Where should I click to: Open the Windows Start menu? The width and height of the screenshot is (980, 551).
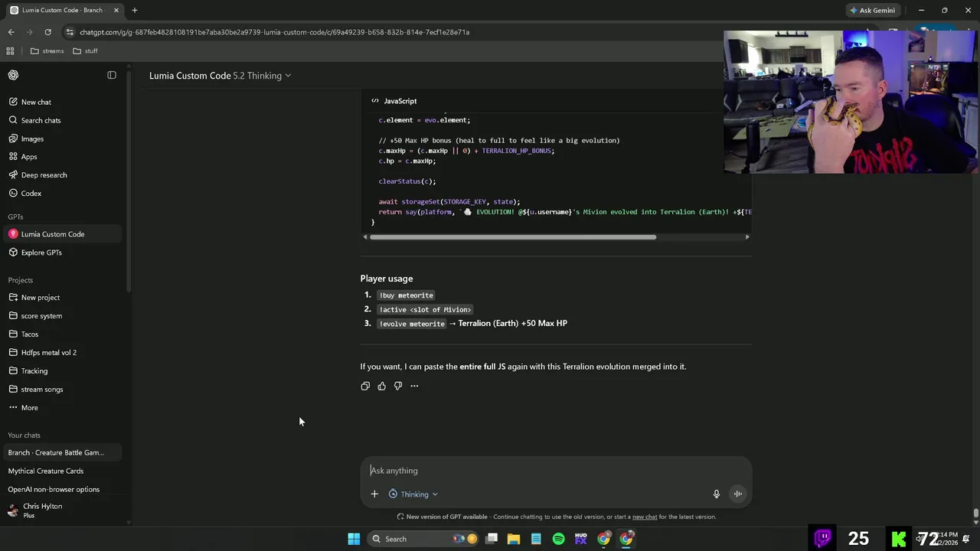354,539
